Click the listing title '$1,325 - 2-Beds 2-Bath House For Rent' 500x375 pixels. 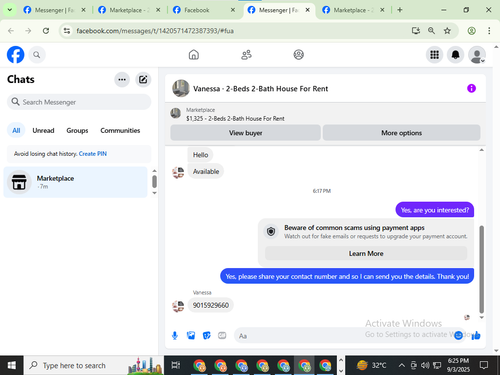[x=235, y=118]
